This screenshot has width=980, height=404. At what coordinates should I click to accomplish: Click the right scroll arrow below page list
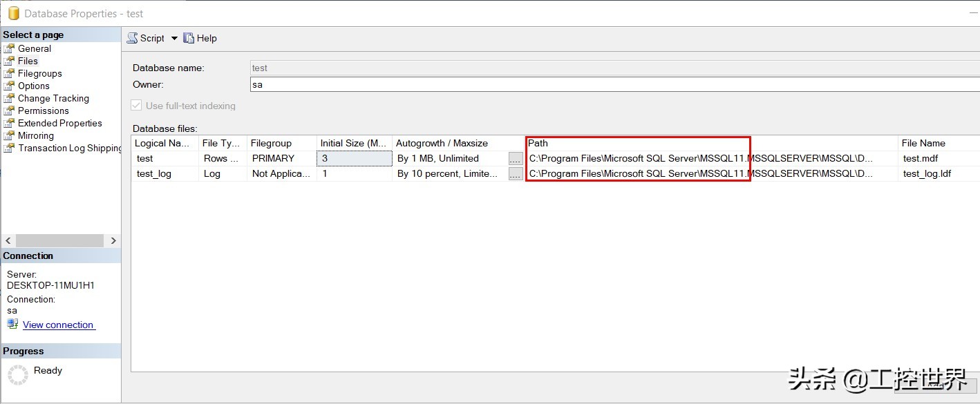(x=113, y=240)
